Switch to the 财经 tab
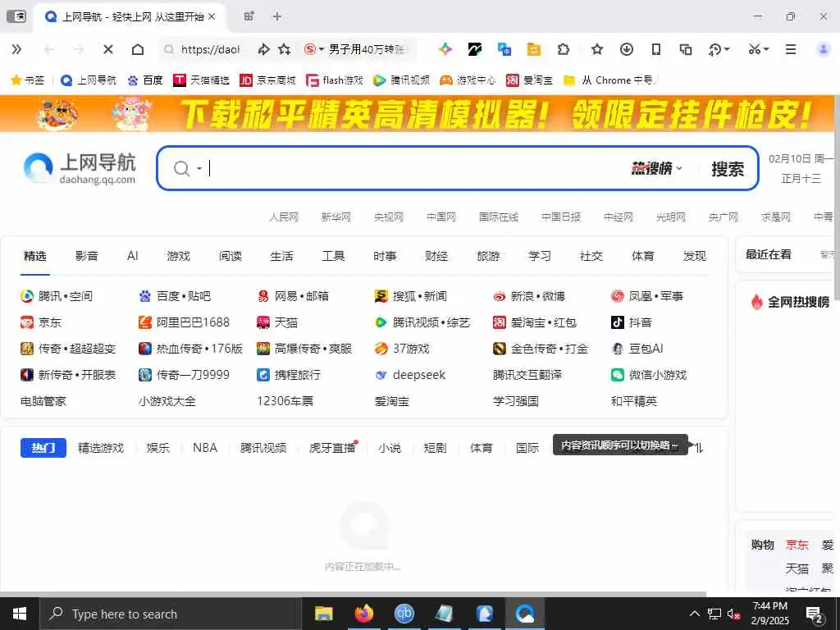This screenshot has height=630, width=840. click(436, 256)
